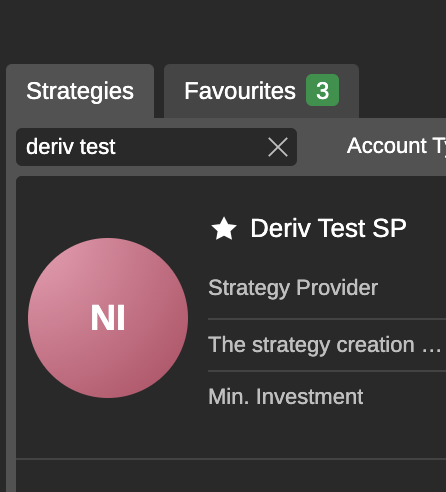This screenshot has width=446, height=492.
Task: Switch to the Favourites tab
Action: tap(261, 91)
